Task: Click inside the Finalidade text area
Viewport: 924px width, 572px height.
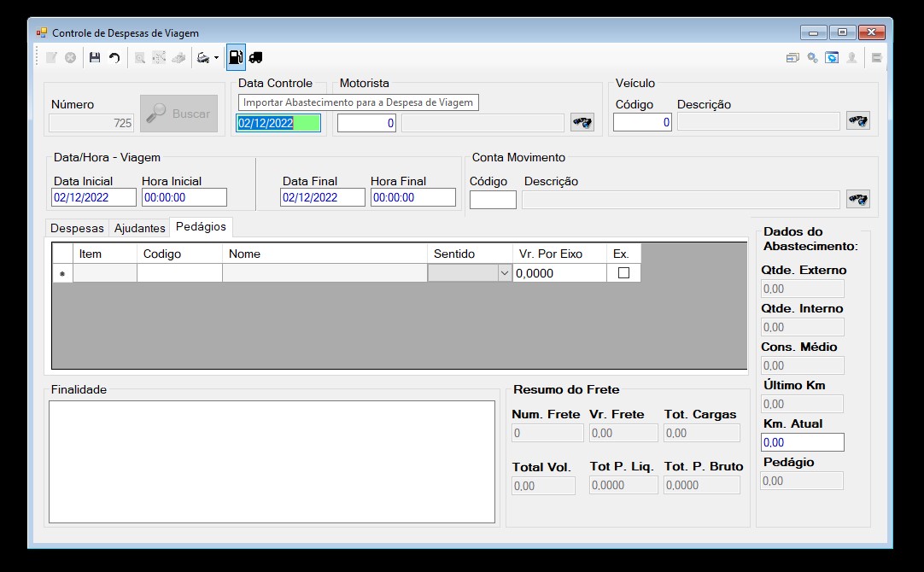Action: [272, 462]
